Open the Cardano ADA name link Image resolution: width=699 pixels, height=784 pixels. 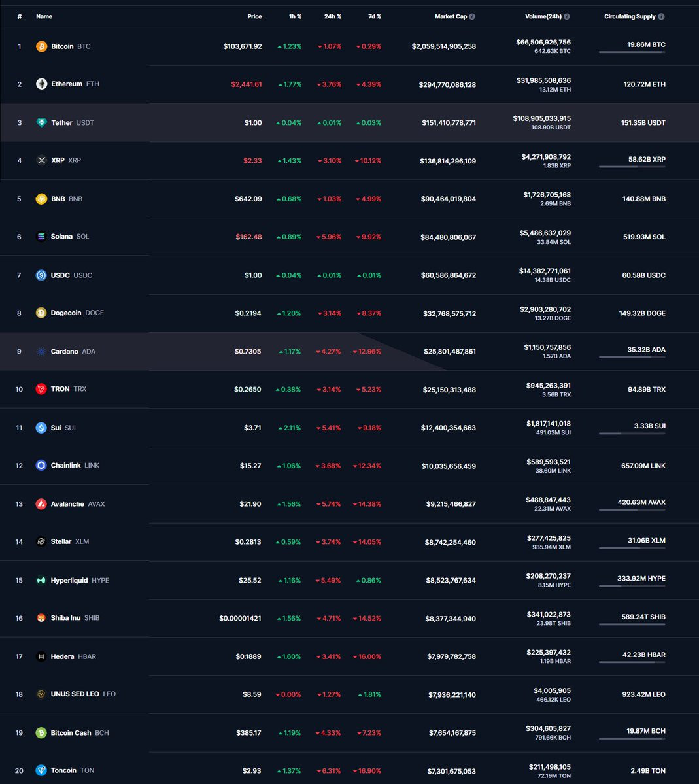[x=73, y=352]
